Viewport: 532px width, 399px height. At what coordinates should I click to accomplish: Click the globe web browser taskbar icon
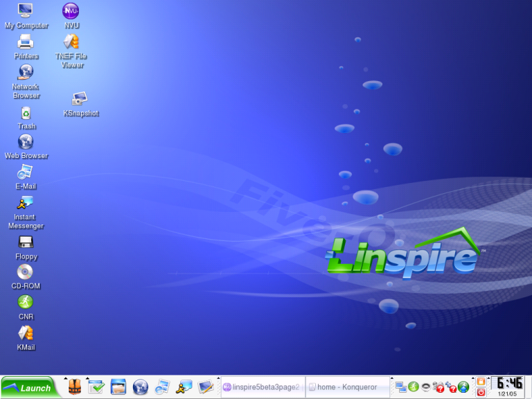point(141,387)
